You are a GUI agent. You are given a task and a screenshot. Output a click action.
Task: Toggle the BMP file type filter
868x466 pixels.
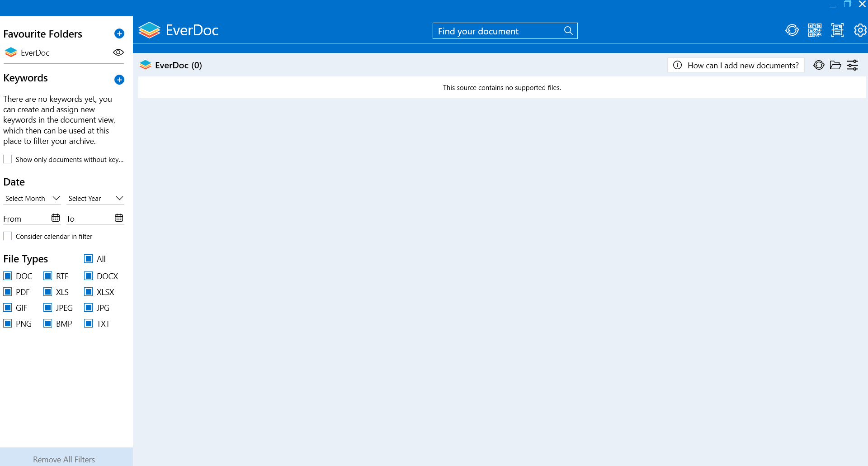pos(48,323)
